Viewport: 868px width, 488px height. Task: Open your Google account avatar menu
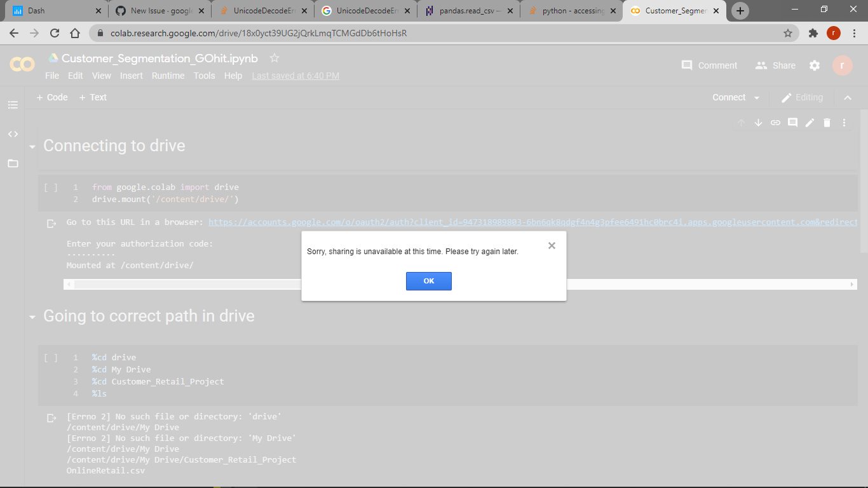842,65
